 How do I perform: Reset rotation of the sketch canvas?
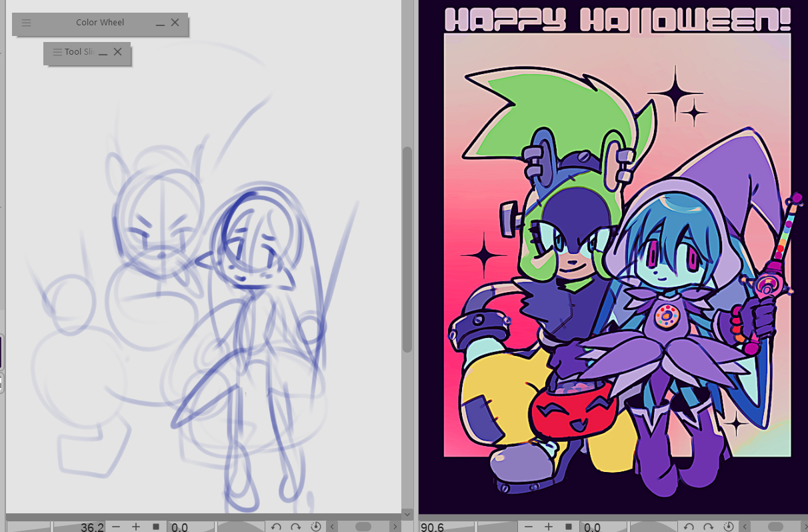[x=316, y=527]
